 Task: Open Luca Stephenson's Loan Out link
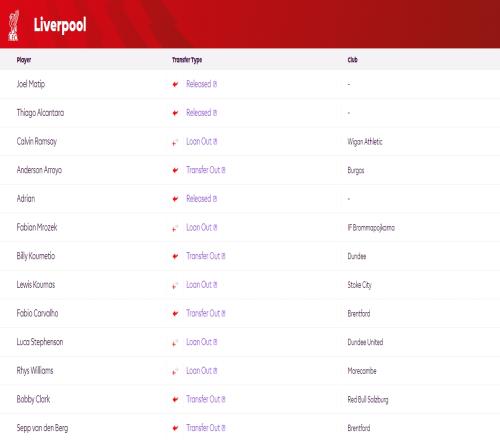202,342
